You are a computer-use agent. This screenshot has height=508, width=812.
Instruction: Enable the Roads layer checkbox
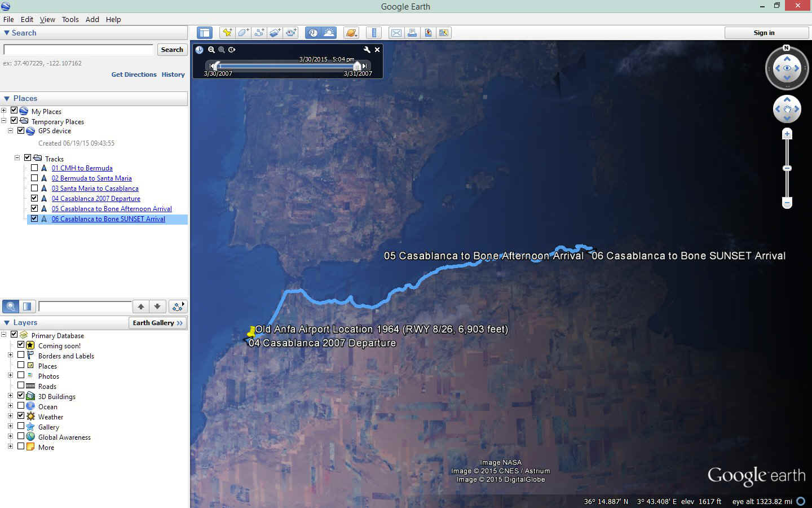pyautogui.click(x=21, y=386)
